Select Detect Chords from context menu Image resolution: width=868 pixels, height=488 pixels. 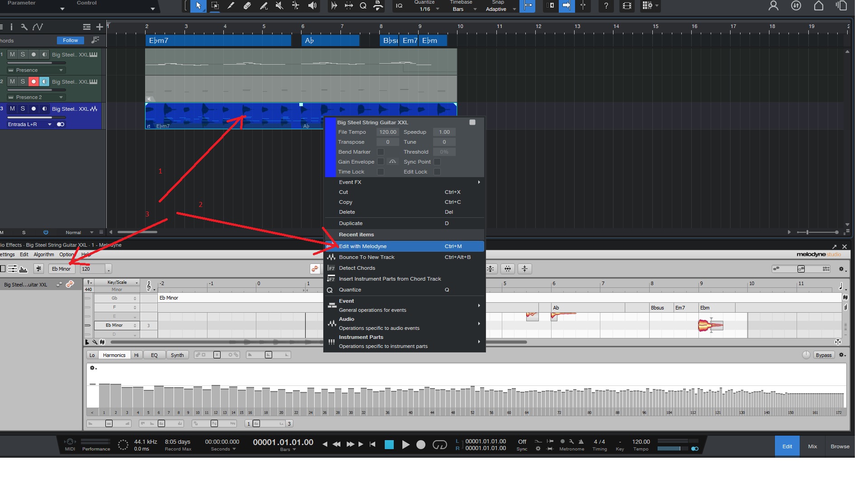coord(357,268)
